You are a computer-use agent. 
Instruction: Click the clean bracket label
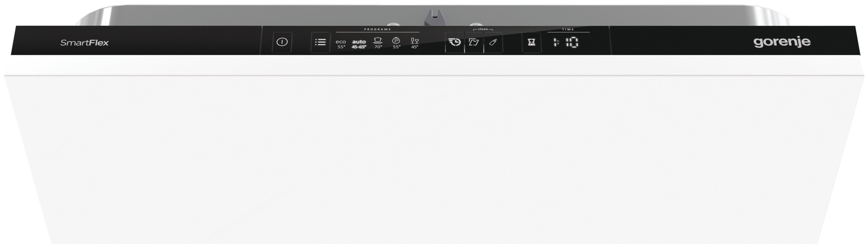[483, 29]
